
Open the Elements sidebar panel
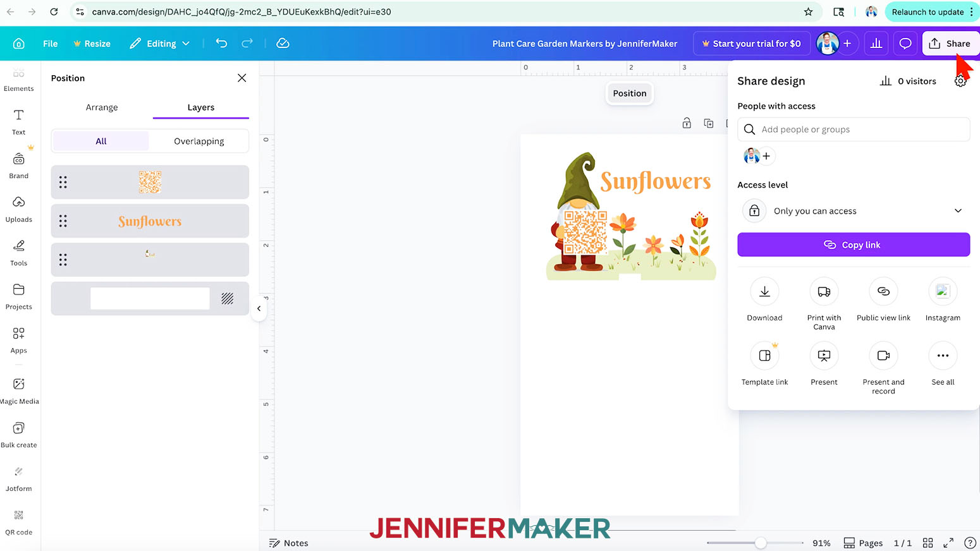pyautogui.click(x=19, y=79)
